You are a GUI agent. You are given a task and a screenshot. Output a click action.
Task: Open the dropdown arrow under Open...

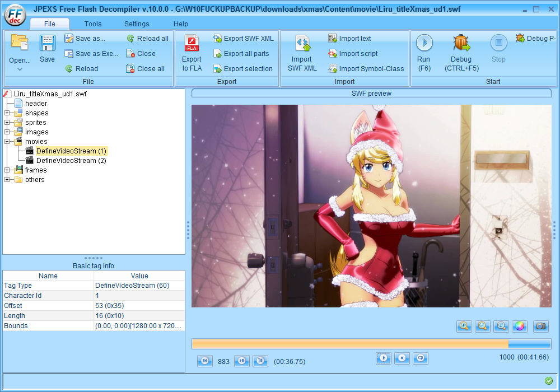click(x=20, y=69)
